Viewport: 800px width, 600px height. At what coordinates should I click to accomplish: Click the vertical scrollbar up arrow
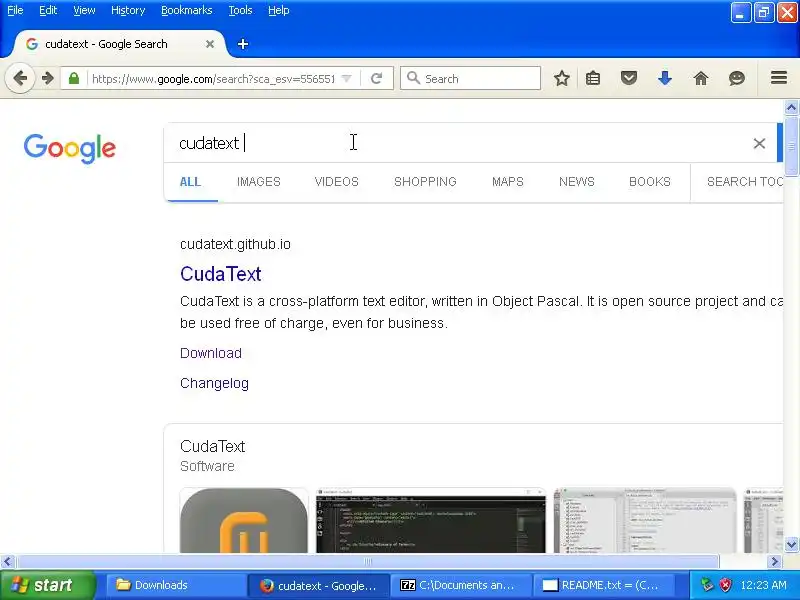coord(791,107)
